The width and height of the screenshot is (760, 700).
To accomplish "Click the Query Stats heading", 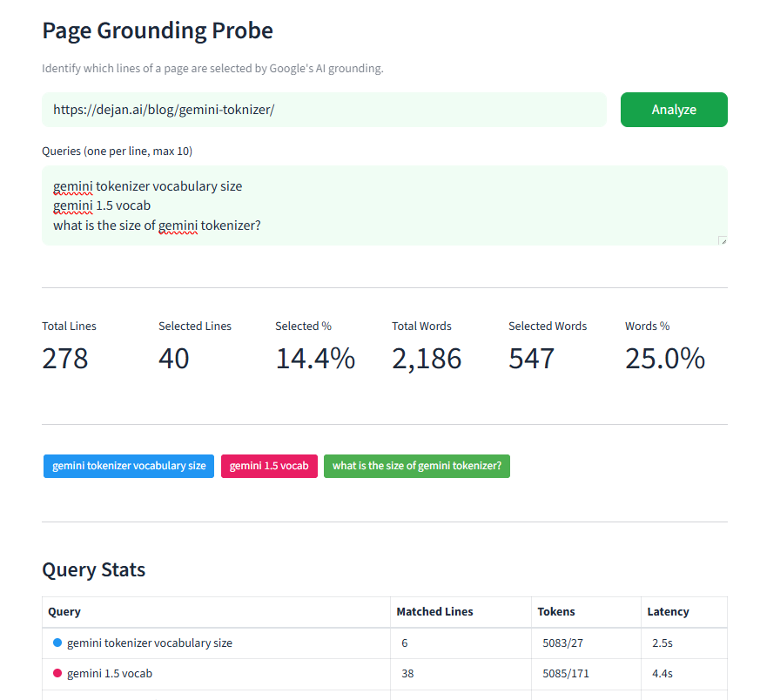I will 93,570.
